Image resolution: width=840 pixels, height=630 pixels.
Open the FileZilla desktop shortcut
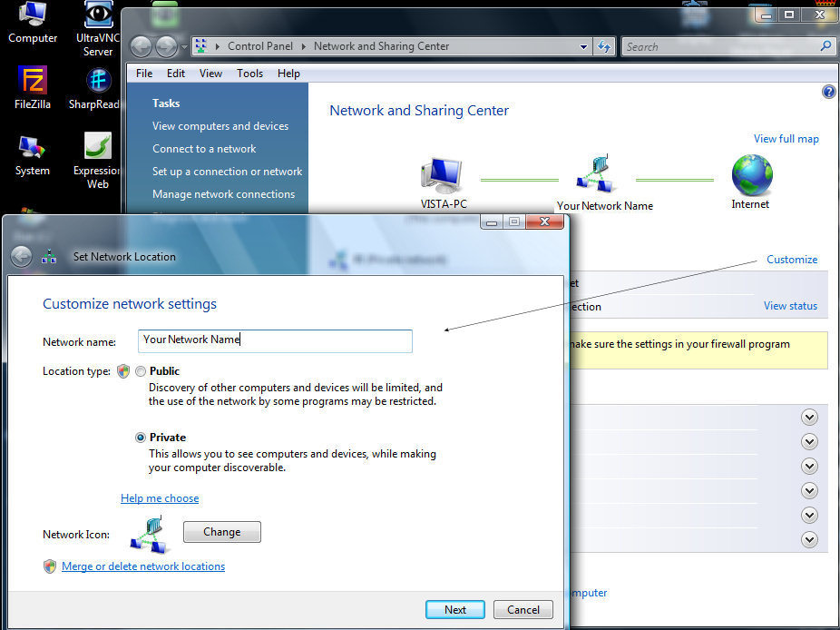click(x=33, y=82)
